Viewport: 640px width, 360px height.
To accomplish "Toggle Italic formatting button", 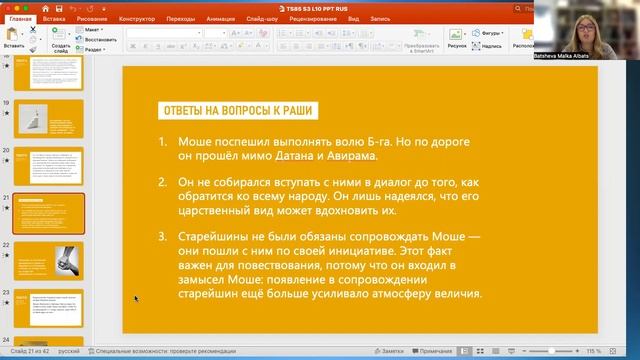I will tap(145, 47).
